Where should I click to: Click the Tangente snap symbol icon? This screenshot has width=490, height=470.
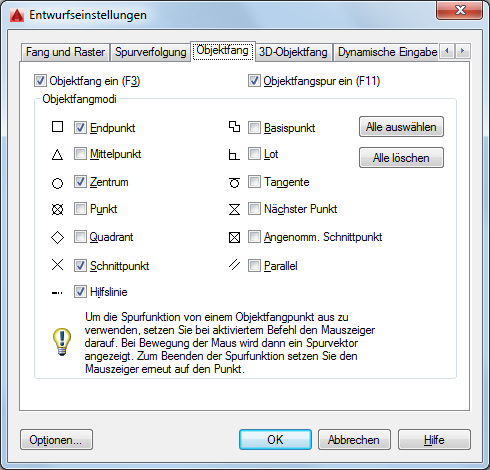coord(234,182)
